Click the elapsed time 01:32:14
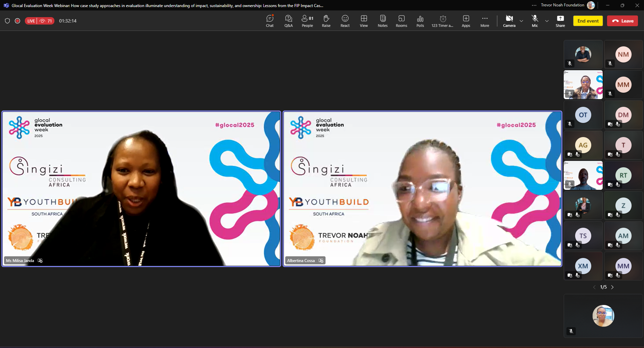The height and width of the screenshot is (348, 644). point(68,21)
